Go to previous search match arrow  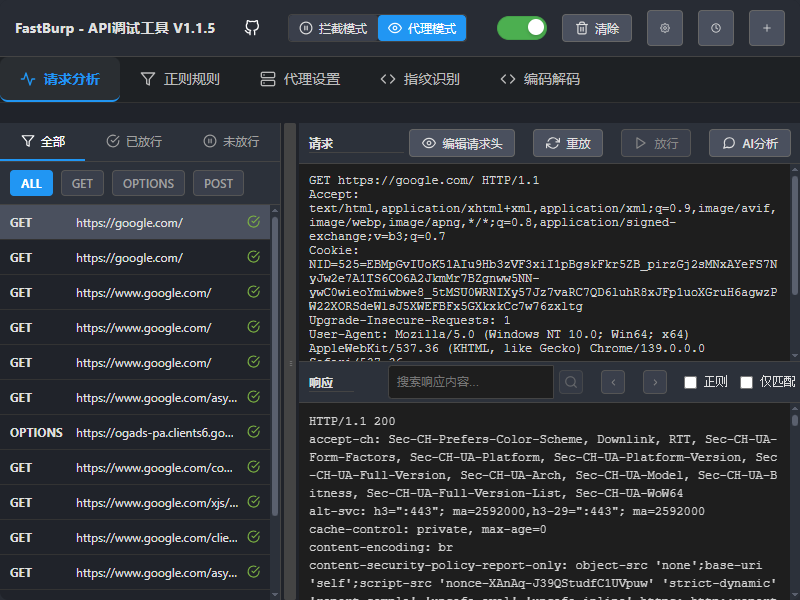[x=613, y=382]
